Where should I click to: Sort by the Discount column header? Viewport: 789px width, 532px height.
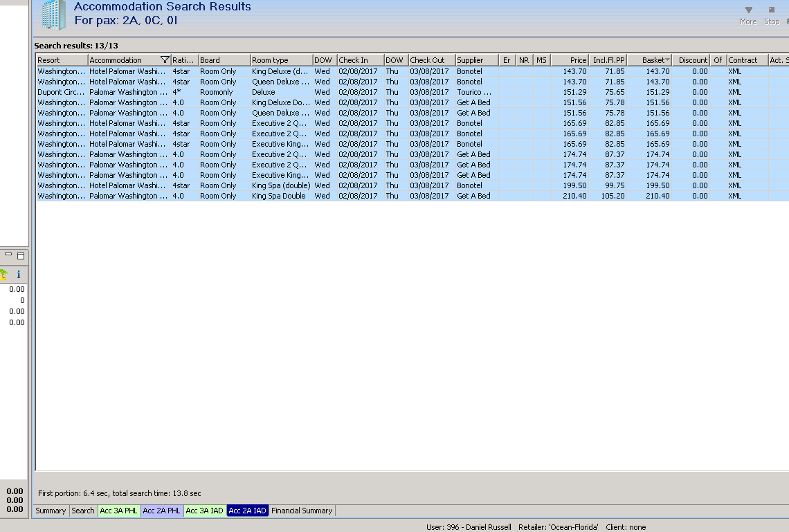point(691,59)
